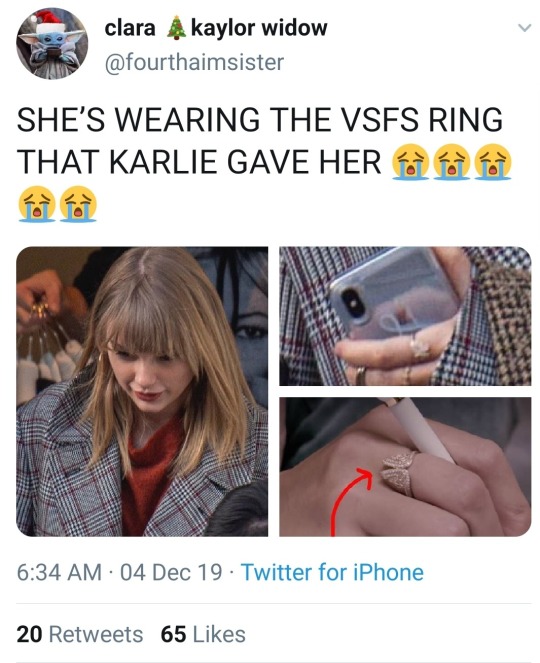Open the baby Yoda profile avatar
Viewport: 540px width, 663px height.
(x=52, y=44)
